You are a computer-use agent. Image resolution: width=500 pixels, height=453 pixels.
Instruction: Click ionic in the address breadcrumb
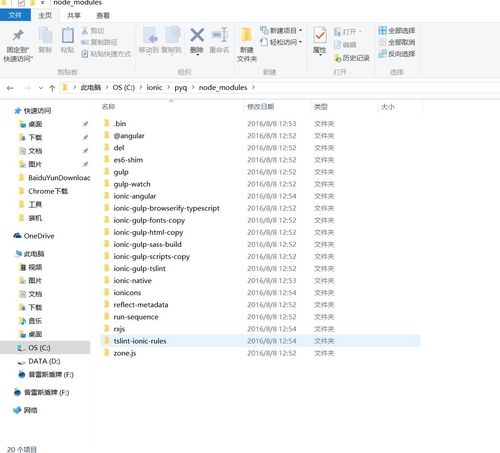154,87
